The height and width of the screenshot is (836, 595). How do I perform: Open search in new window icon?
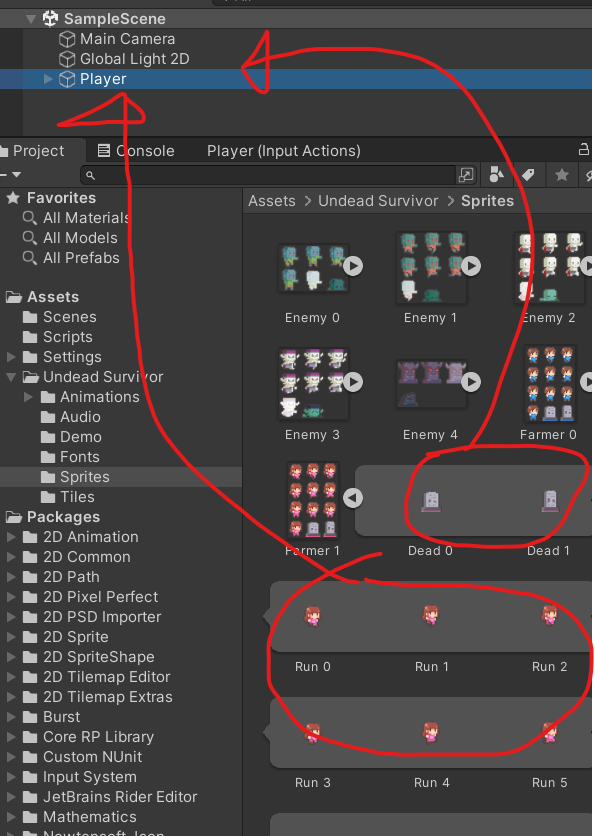[x=465, y=175]
